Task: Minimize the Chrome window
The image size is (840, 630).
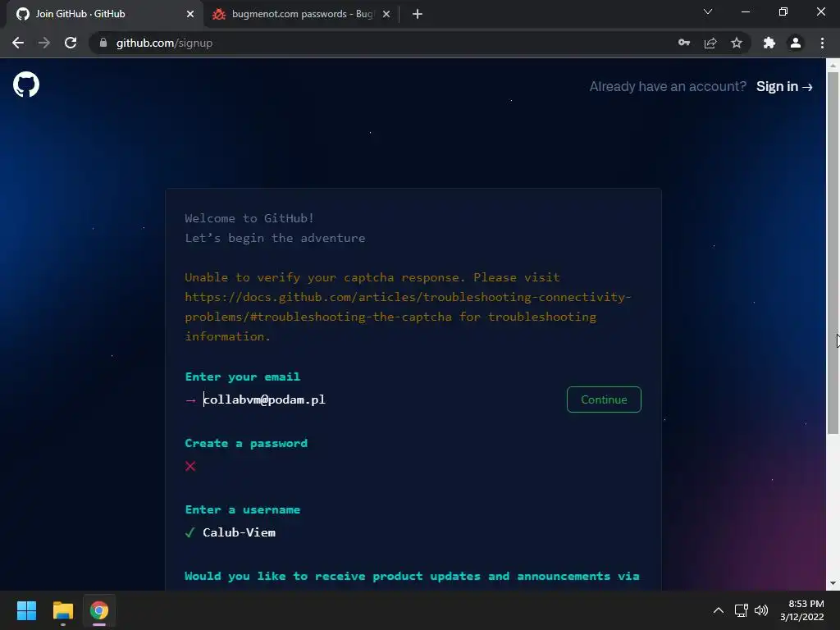Action: (745, 11)
